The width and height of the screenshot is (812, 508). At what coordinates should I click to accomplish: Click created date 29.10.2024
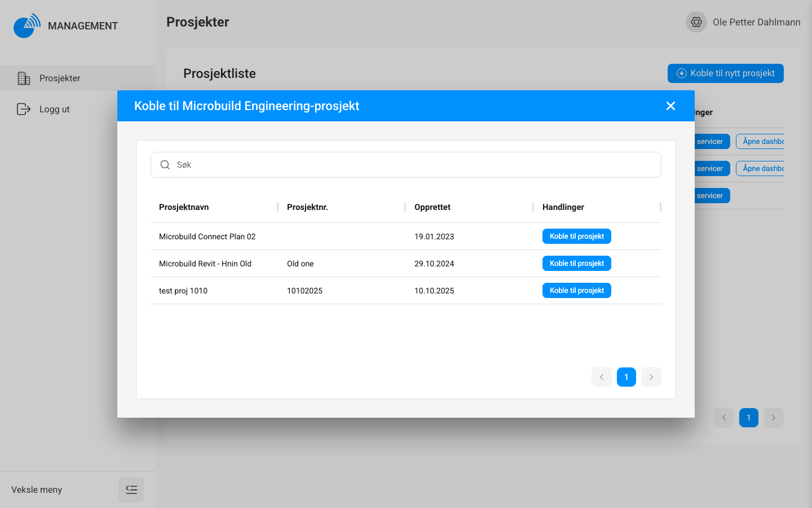[434, 264]
